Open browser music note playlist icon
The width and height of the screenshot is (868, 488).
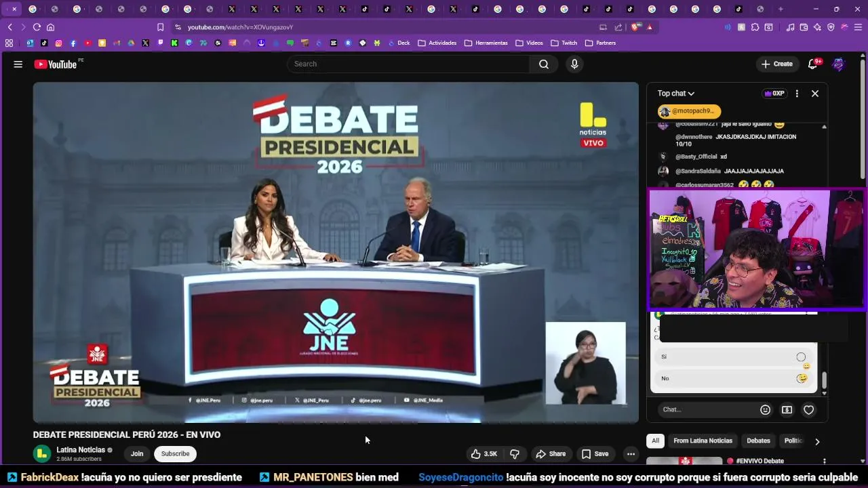click(790, 27)
